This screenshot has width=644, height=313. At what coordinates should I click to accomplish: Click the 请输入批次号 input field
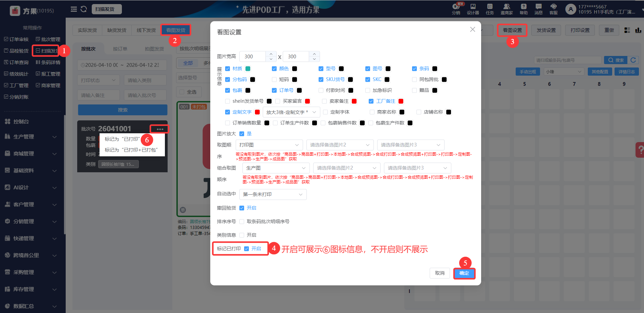click(x=145, y=95)
